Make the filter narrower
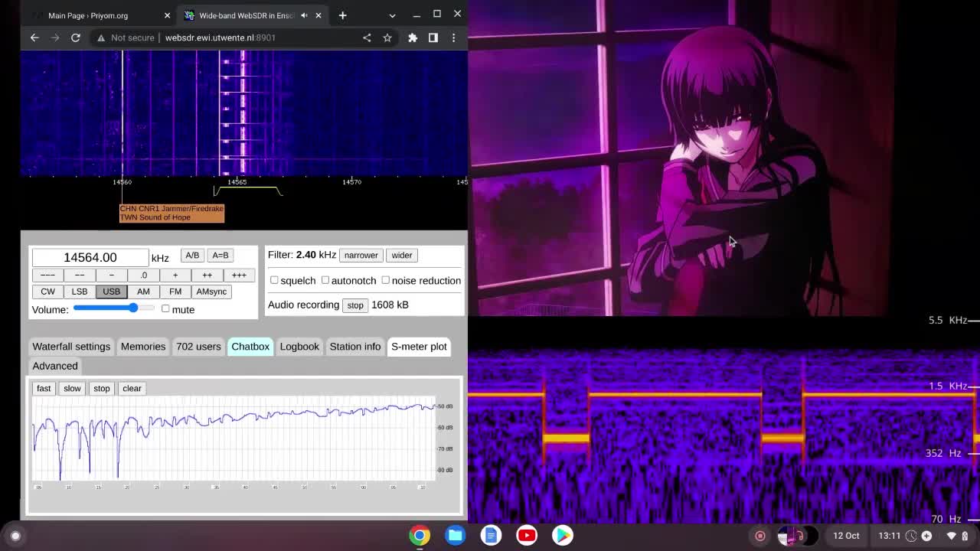 (361, 256)
